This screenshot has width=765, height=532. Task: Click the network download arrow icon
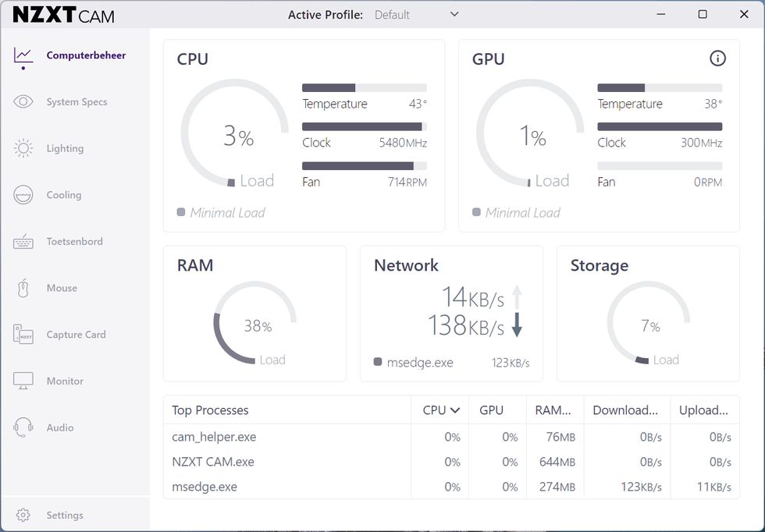pyautogui.click(x=517, y=325)
